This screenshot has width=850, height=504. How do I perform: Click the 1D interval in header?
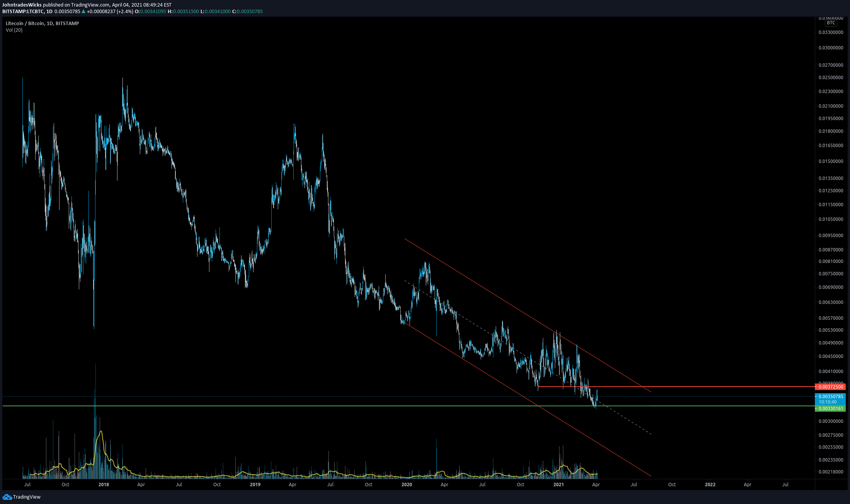(x=49, y=12)
